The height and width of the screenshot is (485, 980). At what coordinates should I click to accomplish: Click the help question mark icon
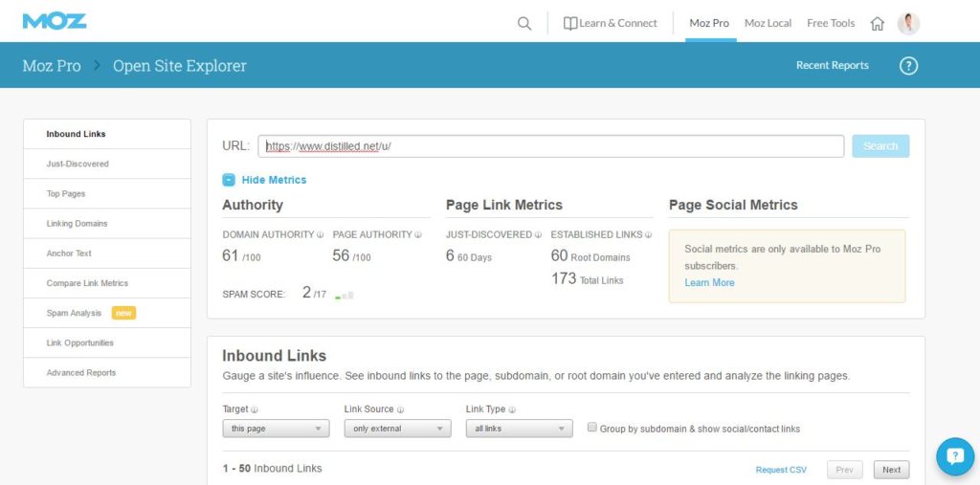pyautogui.click(x=908, y=66)
